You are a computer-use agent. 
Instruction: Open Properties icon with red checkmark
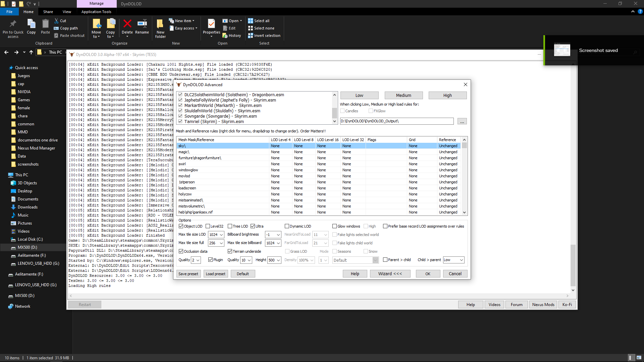coord(211,24)
